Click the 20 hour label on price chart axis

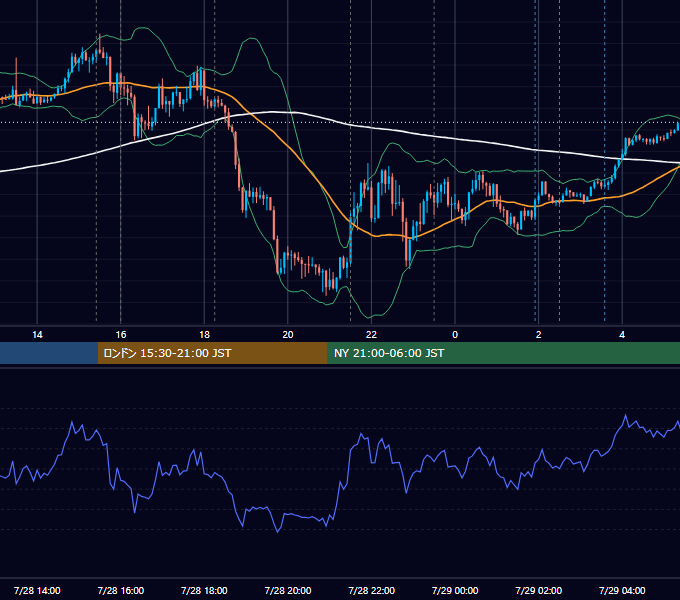pyautogui.click(x=288, y=335)
